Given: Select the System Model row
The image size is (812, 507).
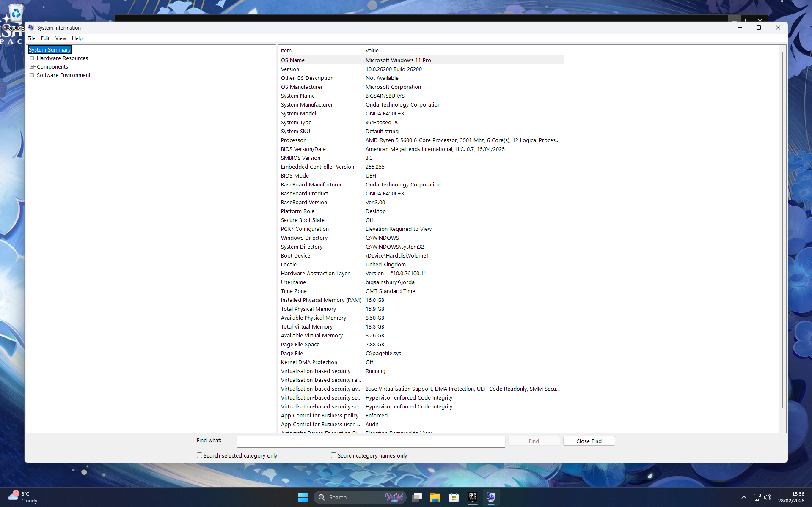Looking at the screenshot, I should (421, 114).
